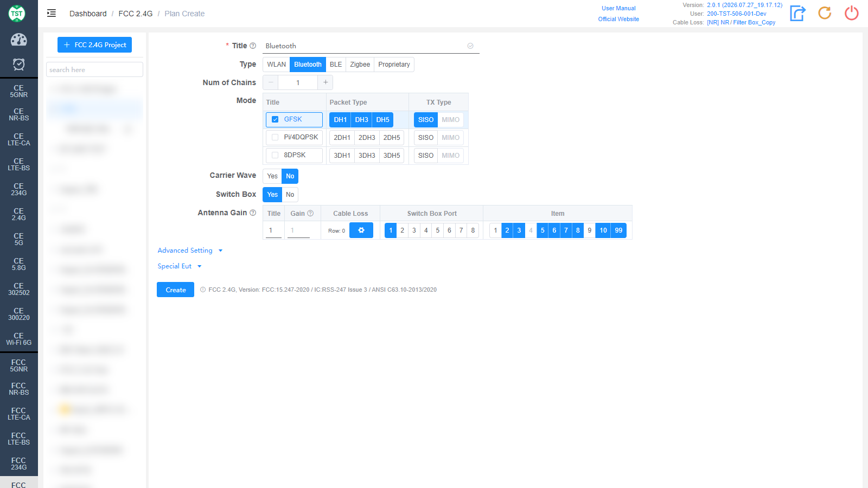Uncheck the GFSK mode checkbox
The image size is (868, 488).
pos(275,119)
